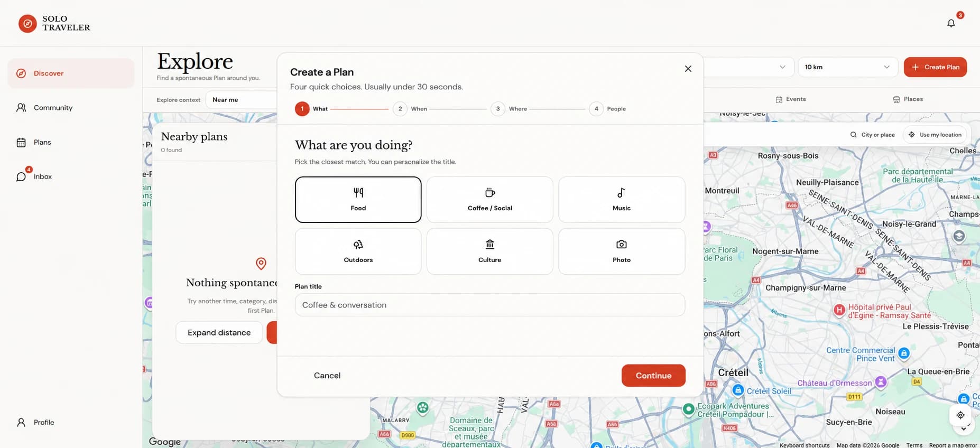980x448 pixels.
Task: Choose the Coffee / Social category
Action: (489, 199)
